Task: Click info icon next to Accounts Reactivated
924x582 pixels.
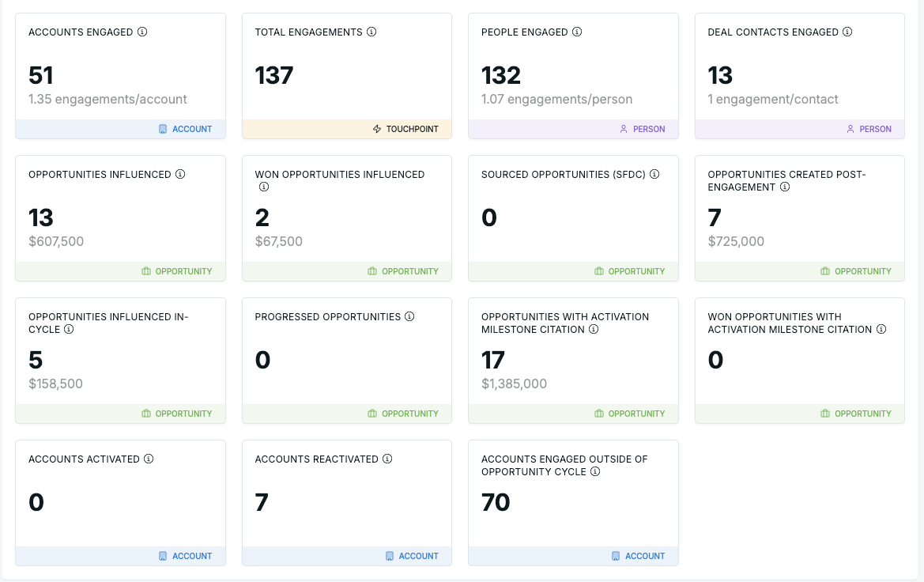Action: click(x=387, y=459)
